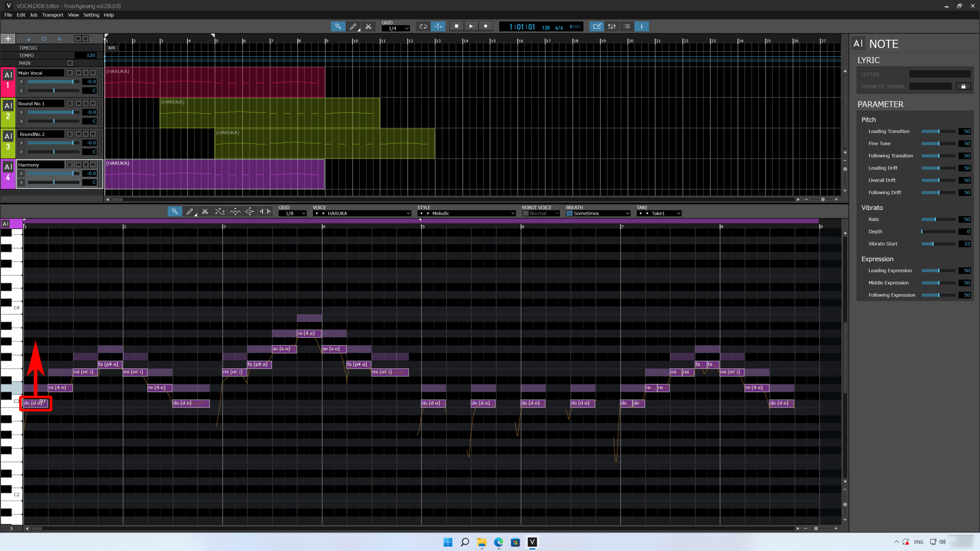This screenshot has width=980, height=551.
Task: Open the mixer panel icon in the top toolbar
Action: [612, 26]
